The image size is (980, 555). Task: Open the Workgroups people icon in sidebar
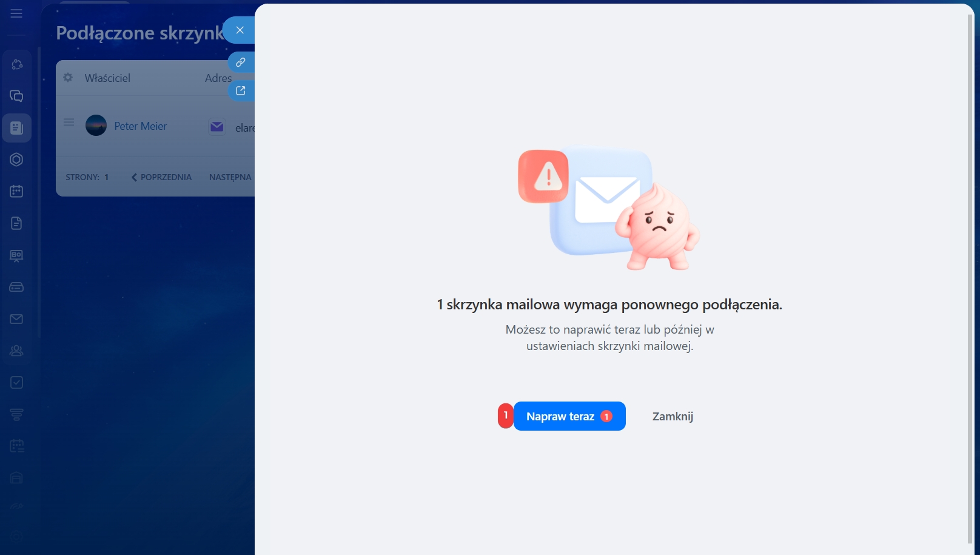pos(16,351)
